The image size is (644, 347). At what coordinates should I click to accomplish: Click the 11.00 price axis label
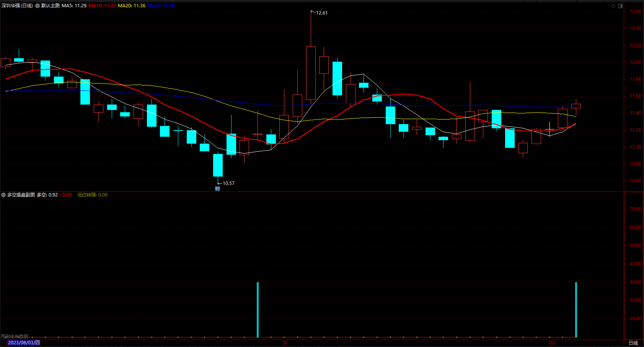coord(636,147)
